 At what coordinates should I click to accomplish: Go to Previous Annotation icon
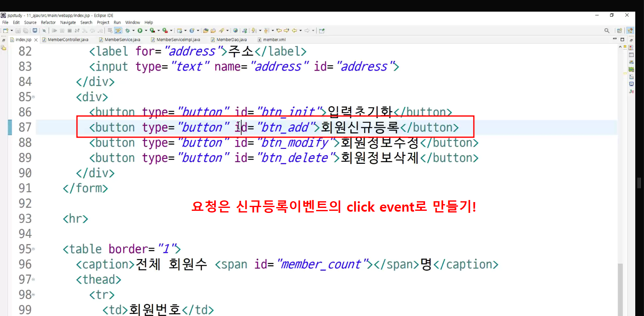pos(266,30)
